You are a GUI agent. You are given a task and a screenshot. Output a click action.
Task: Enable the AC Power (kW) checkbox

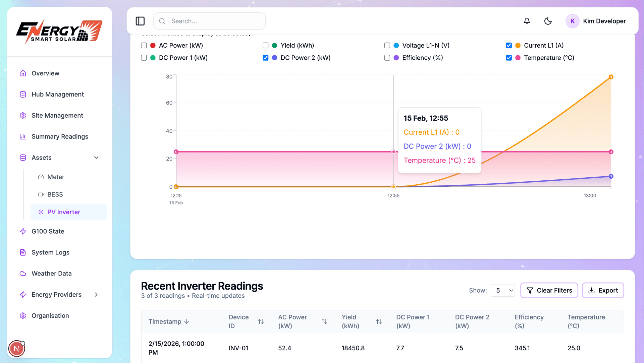pos(144,45)
